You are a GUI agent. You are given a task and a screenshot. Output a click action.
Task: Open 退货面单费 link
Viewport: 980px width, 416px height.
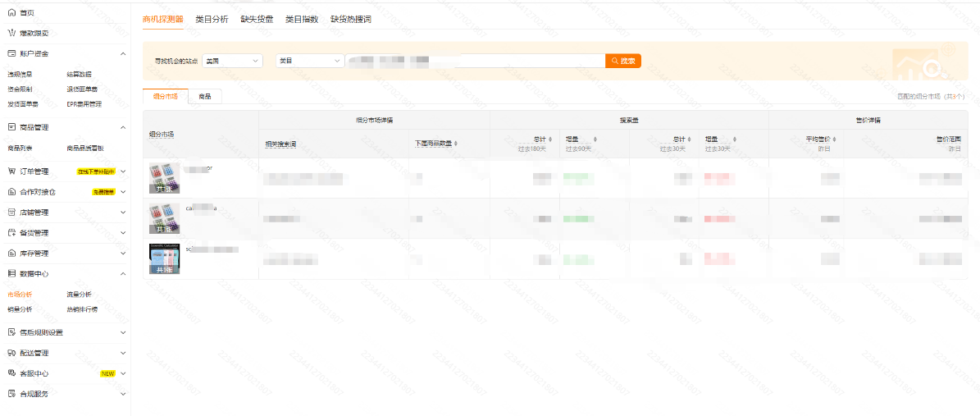point(82,89)
